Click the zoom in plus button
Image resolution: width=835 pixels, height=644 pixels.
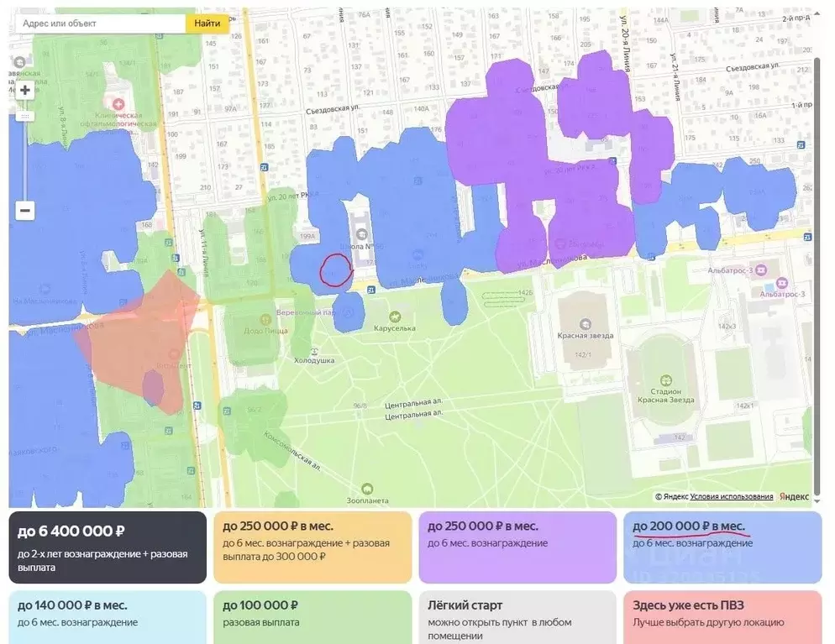click(25, 90)
